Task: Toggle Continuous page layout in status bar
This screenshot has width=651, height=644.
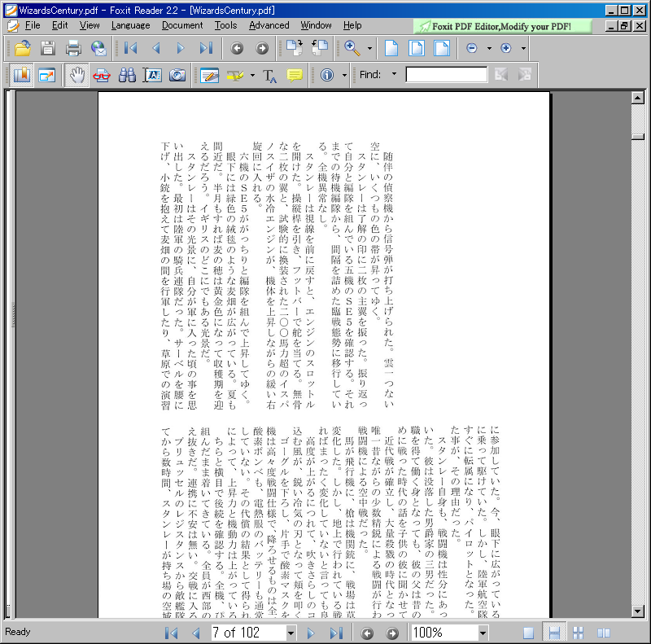Action: (x=554, y=633)
